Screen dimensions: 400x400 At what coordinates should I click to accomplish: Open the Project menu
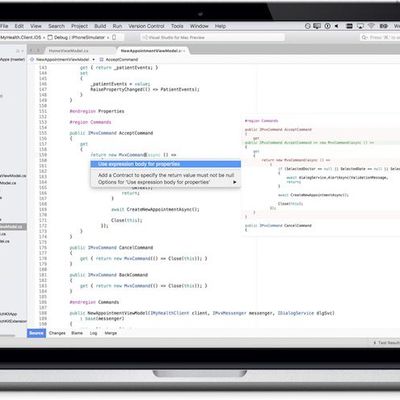point(79,26)
